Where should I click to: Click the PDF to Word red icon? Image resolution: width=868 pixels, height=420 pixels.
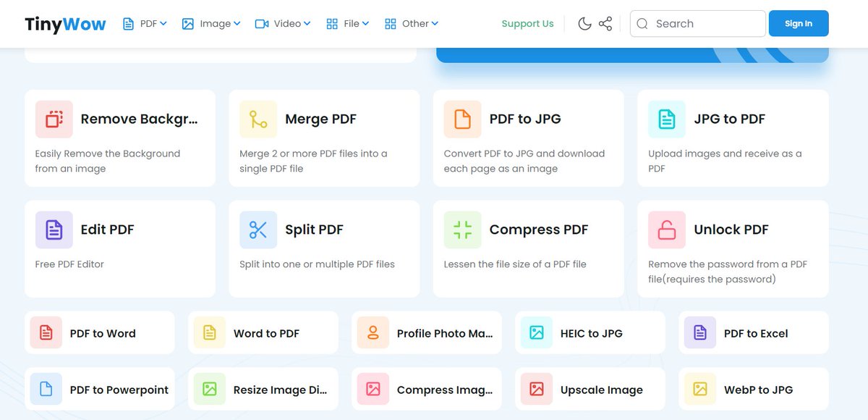pyautogui.click(x=46, y=333)
